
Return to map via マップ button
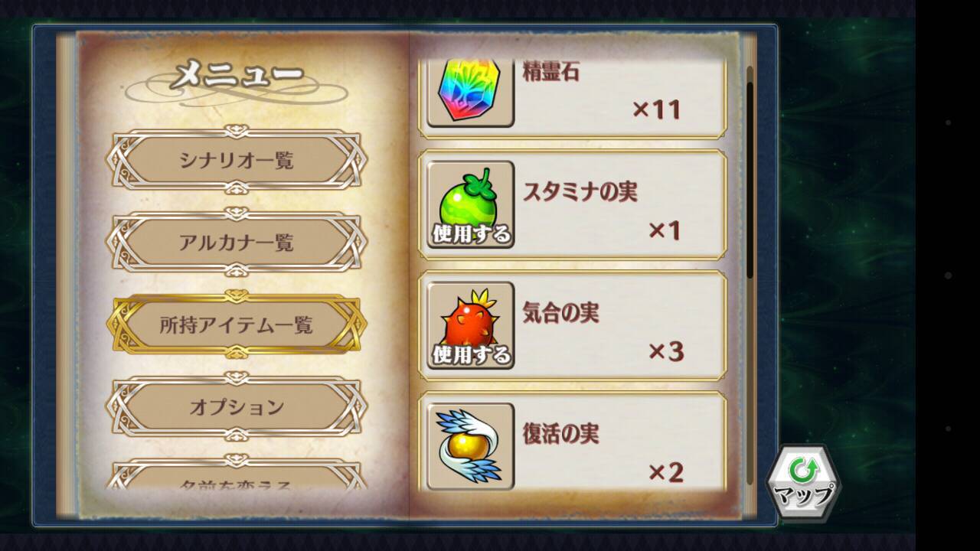click(x=803, y=484)
